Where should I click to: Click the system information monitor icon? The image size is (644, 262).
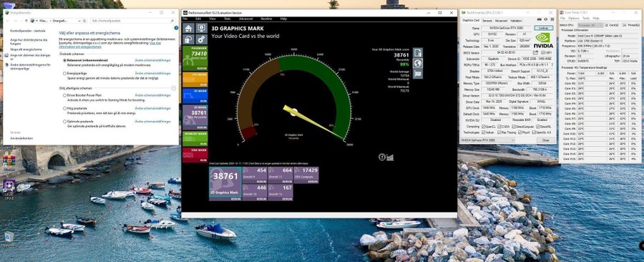[201, 29]
